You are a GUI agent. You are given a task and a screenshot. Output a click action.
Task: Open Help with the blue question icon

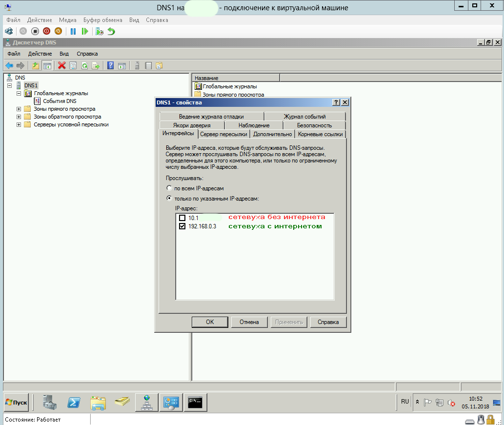tap(111, 65)
